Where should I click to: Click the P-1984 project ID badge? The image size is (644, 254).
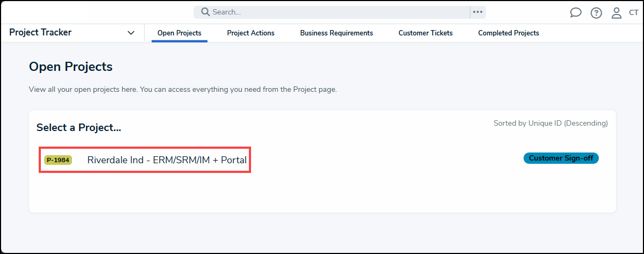click(x=58, y=160)
